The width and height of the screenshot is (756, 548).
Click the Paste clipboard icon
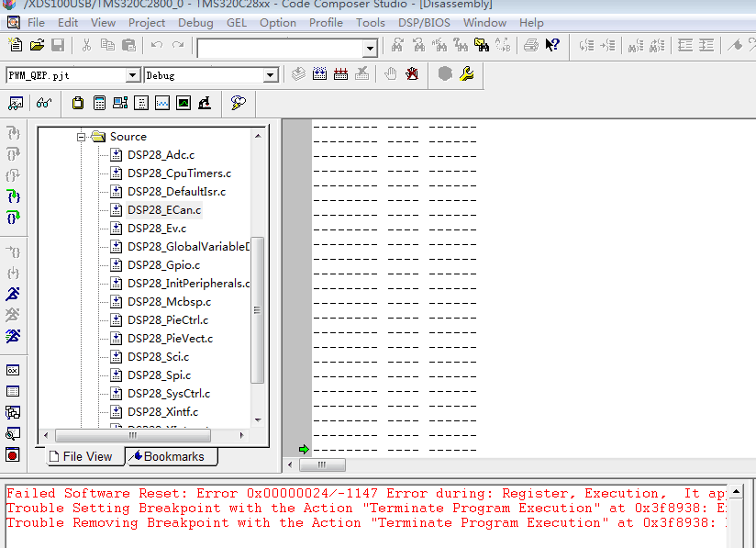tap(128, 45)
